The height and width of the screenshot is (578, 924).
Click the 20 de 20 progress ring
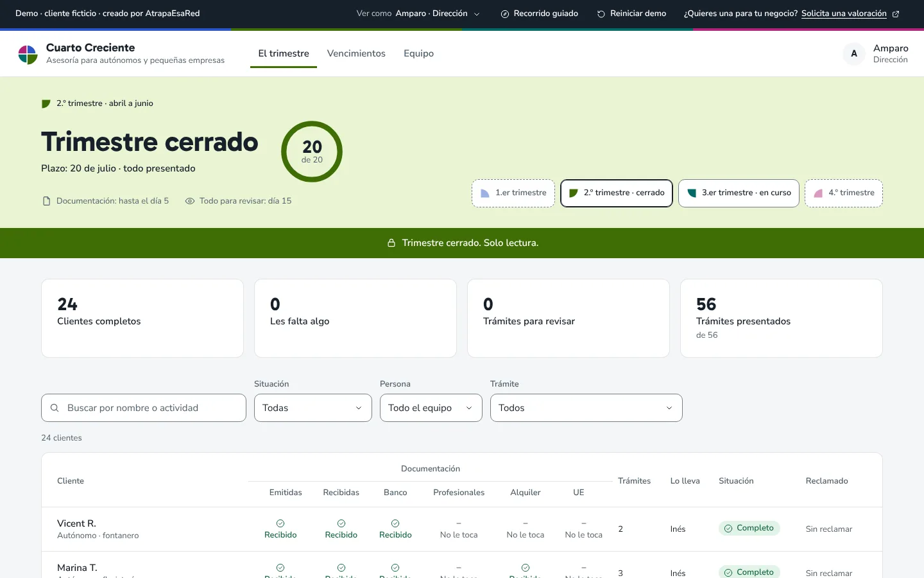pyautogui.click(x=312, y=152)
